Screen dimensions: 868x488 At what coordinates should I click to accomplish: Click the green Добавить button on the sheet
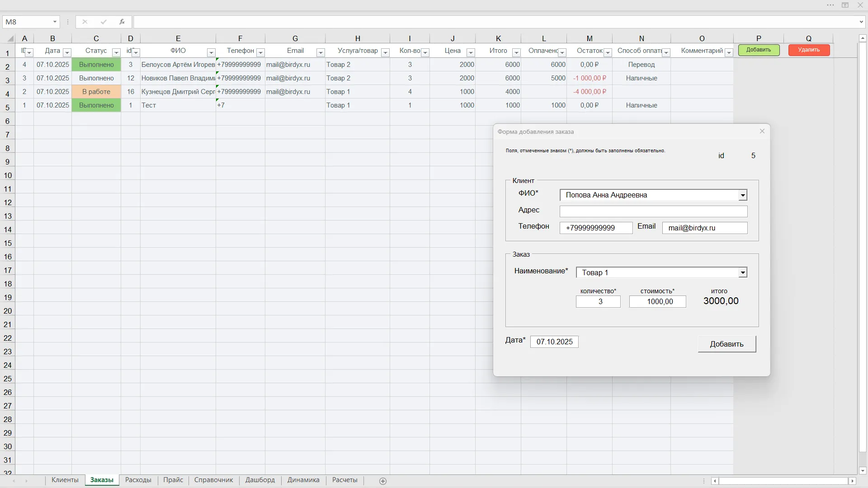pyautogui.click(x=759, y=50)
